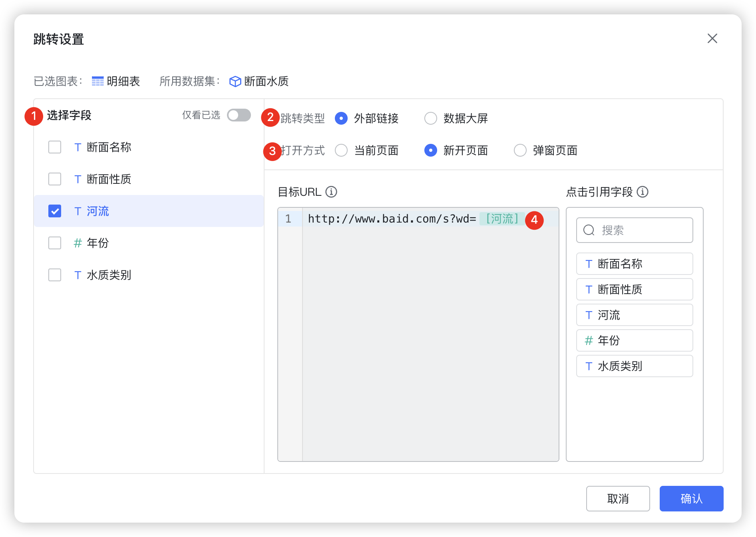Click the 断面名称 label in field list
This screenshot has height=537, width=756.
[x=109, y=147]
